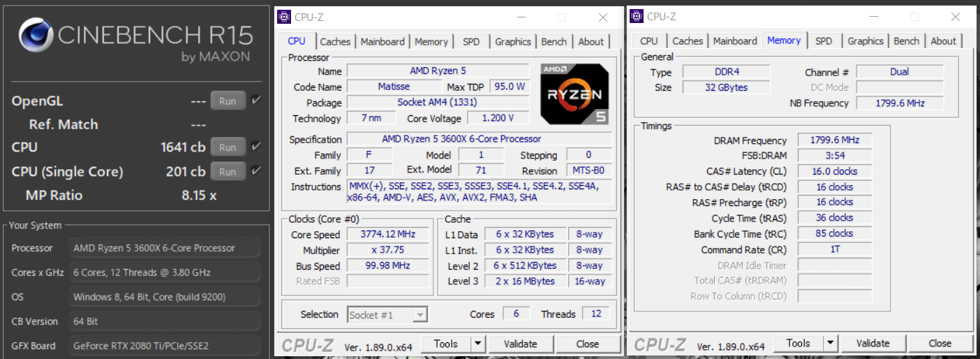Screen dimensions: 980x359
Task: Click the MP Ratio value 8.15 x
Action: [199, 196]
